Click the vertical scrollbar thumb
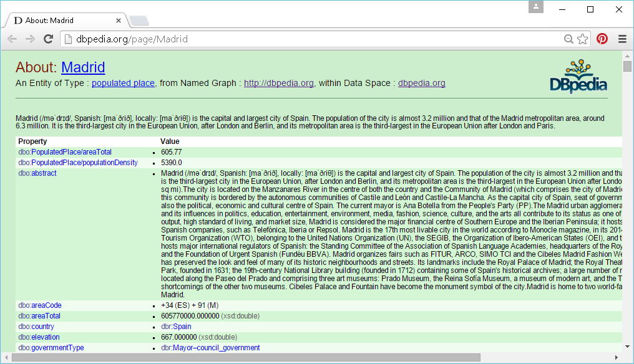Image resolution: width=634 pixels, height=364 pixels. 627,66
